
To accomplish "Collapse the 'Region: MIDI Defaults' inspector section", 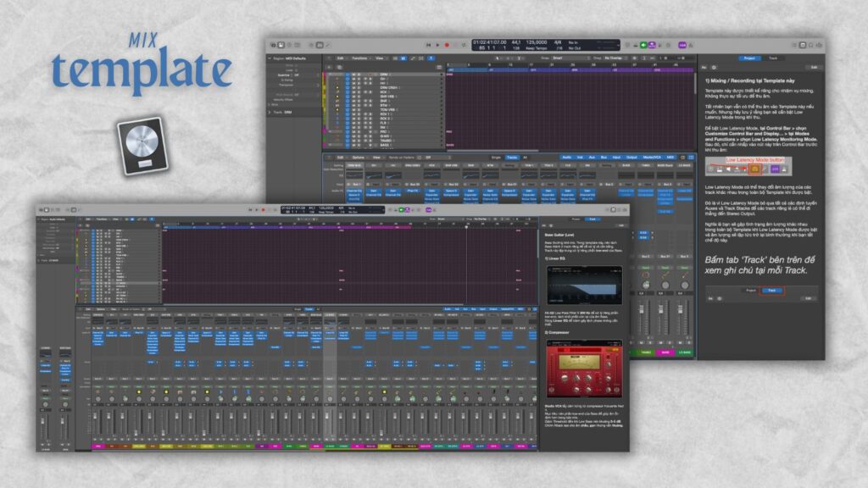I will click(271, 58).
